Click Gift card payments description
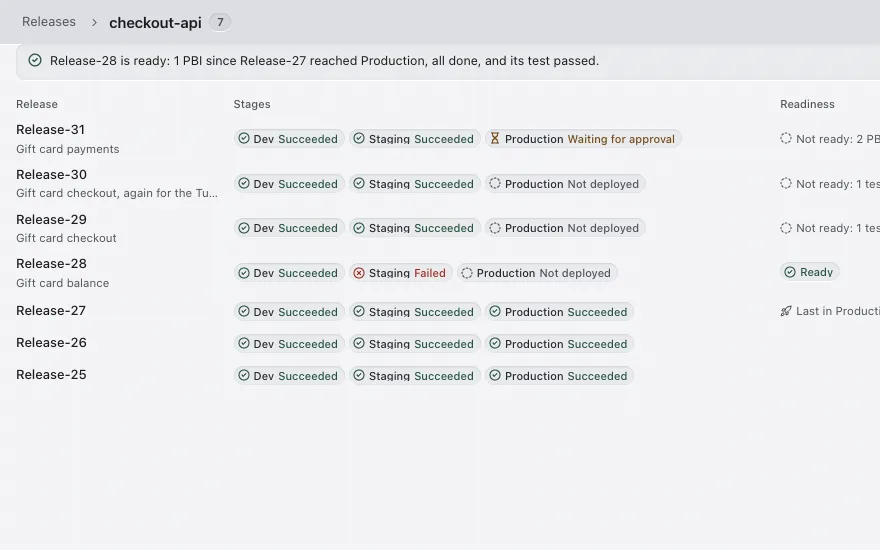 67,149
